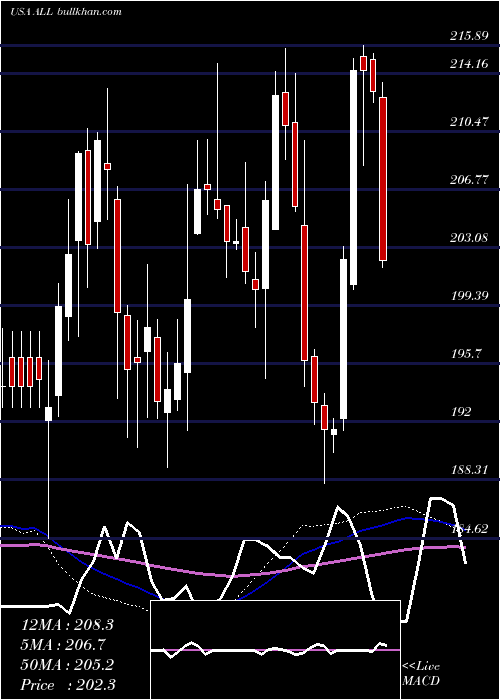The width and height of the screenshot is (500, 700).
Task: Click the 50MA : 205.2 readout
Action: [x=67, y=665]
